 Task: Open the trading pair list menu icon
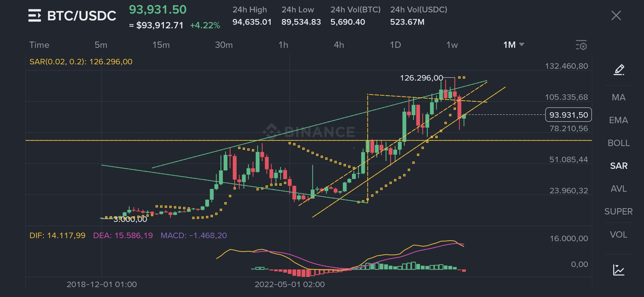[x=35, y=15]
